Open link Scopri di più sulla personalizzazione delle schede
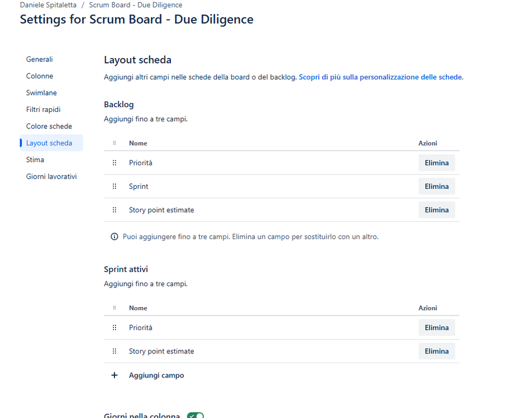 click(380, 77)
